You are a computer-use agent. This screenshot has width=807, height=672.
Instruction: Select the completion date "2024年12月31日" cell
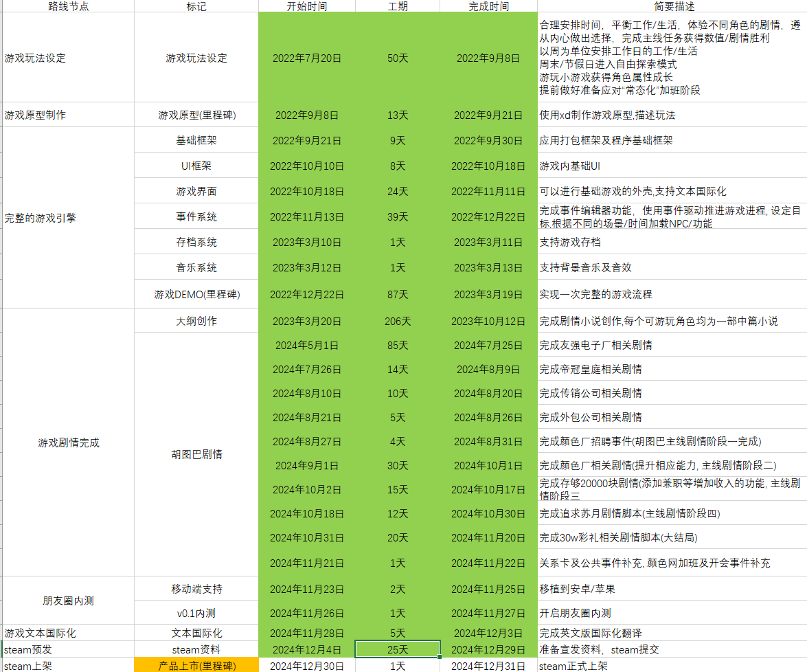[x=488, y=666]
